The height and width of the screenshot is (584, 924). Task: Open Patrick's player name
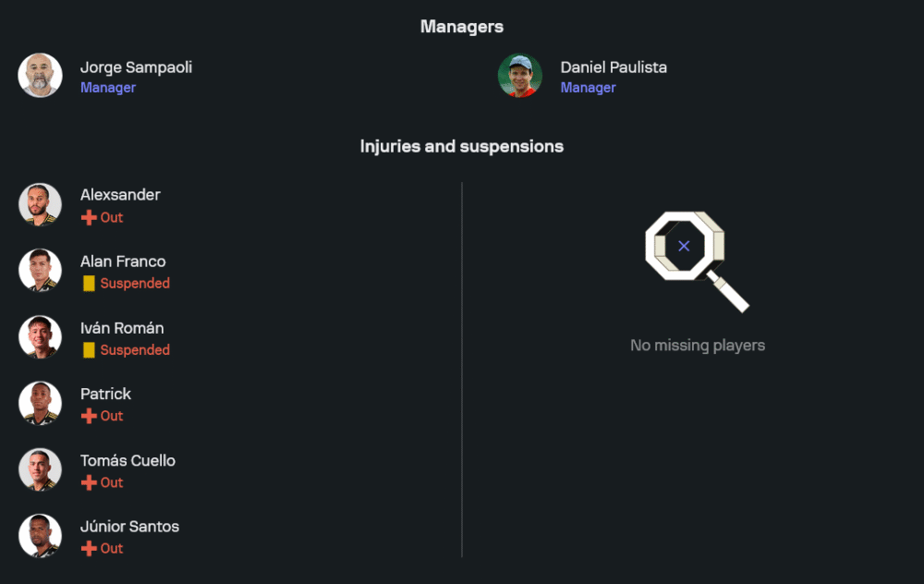pyautogui.click(x=105, y=394)
